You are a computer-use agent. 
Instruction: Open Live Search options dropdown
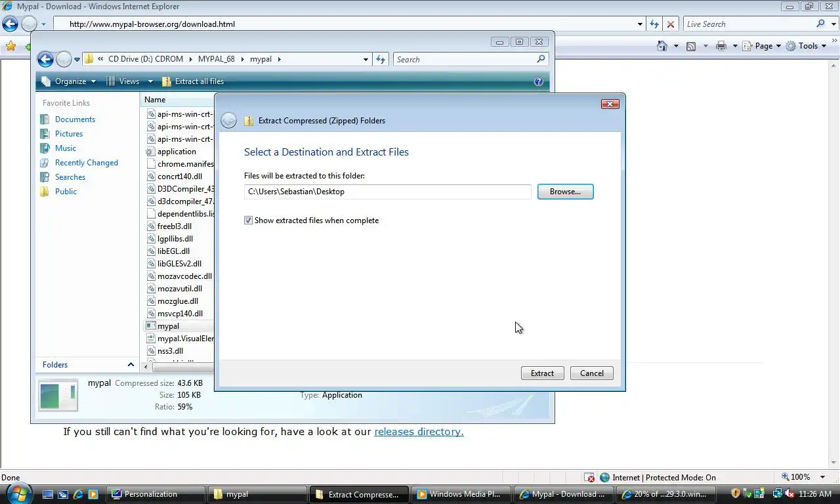tap(833, 24)
